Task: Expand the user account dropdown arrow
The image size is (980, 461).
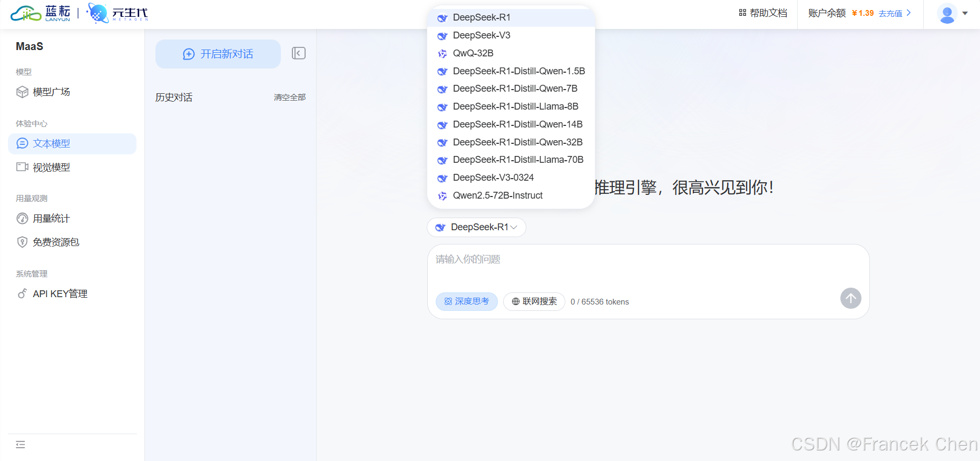Action: 965,13
